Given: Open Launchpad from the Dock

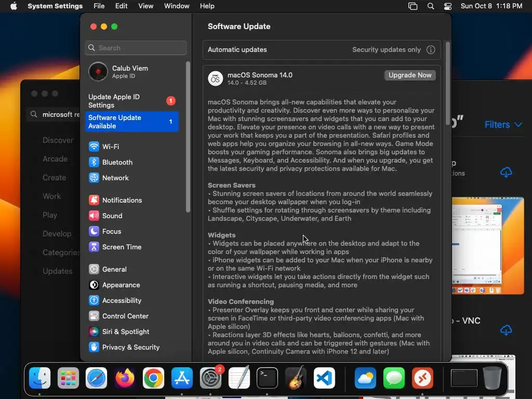Looking at the screenshot, I should pyautogui.click(x=68, y=378).
